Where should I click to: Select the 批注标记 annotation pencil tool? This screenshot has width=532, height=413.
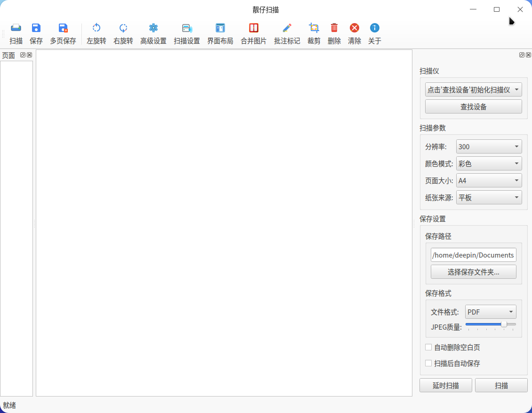[287, 28]
